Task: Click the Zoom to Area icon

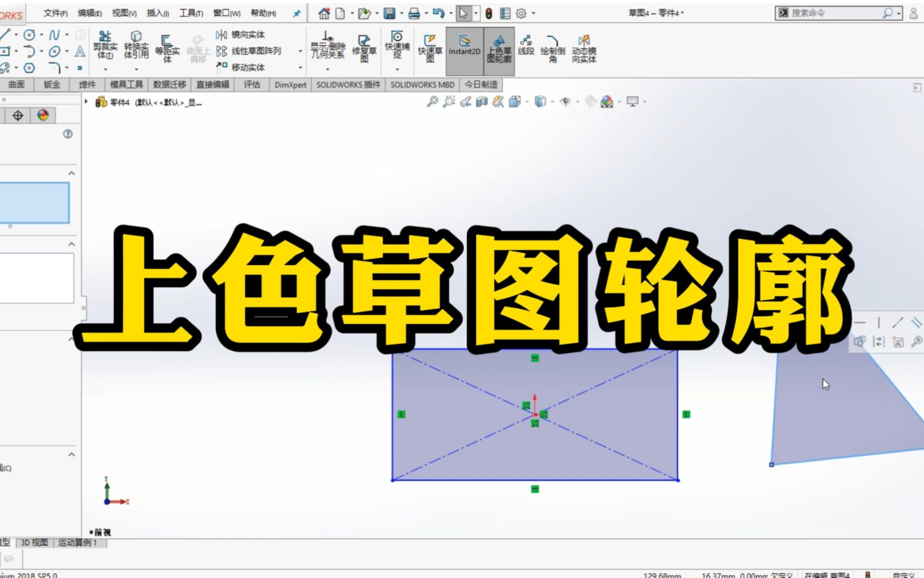Action: (449, 101)
